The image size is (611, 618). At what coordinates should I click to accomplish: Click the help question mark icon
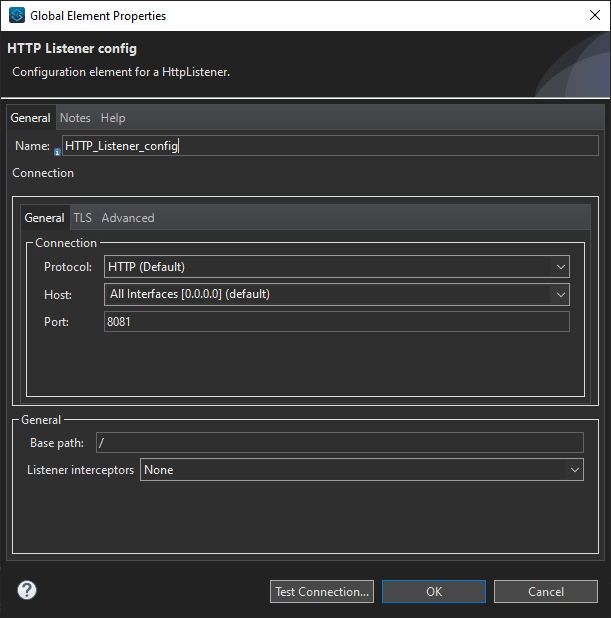27,590
